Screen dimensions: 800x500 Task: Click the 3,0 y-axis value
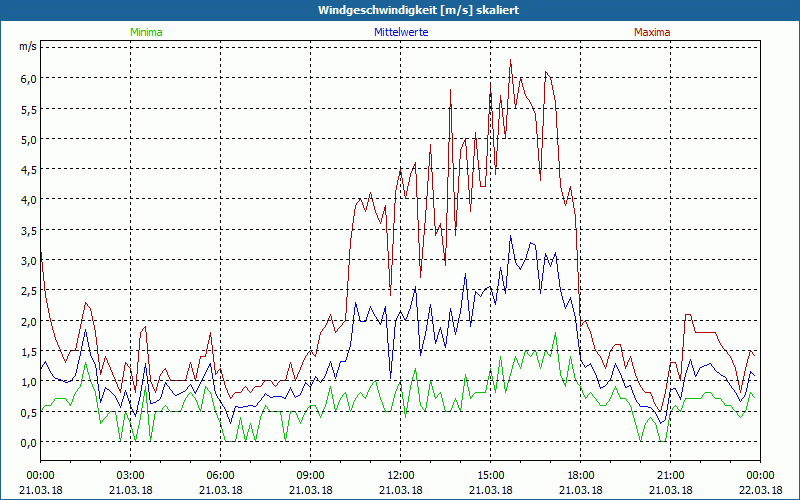point(29,260)
